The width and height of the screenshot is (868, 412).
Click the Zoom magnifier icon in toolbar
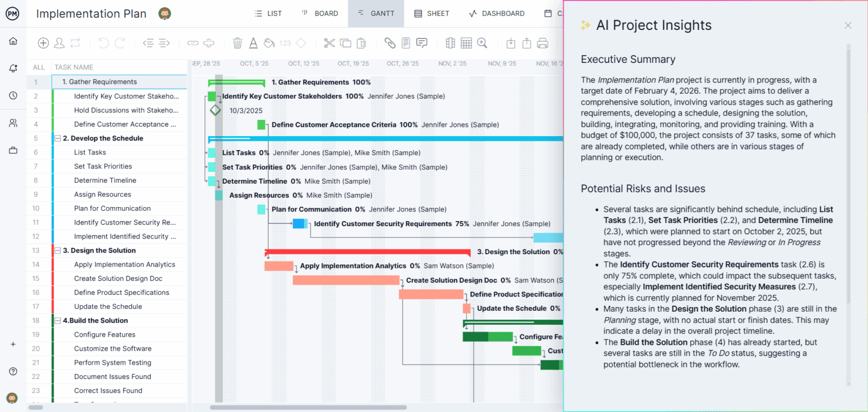[x=482, y=43]
